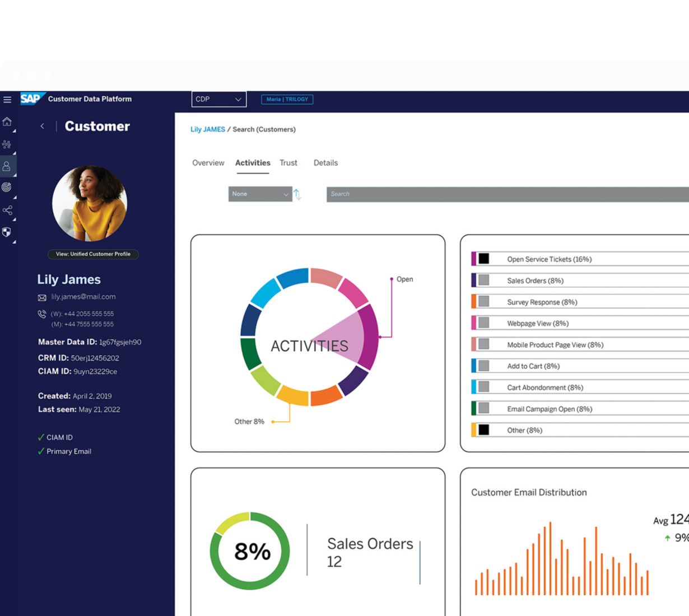Toggle Open Service Tickets legend box
Viewport: 689px width, 616px height.
click(x=483, y=259)
